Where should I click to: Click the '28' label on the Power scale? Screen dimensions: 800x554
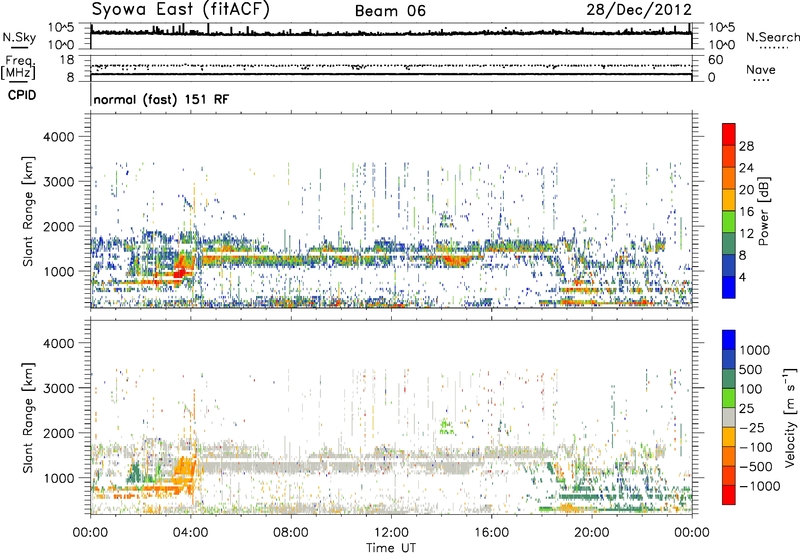(x=746, y=146)
